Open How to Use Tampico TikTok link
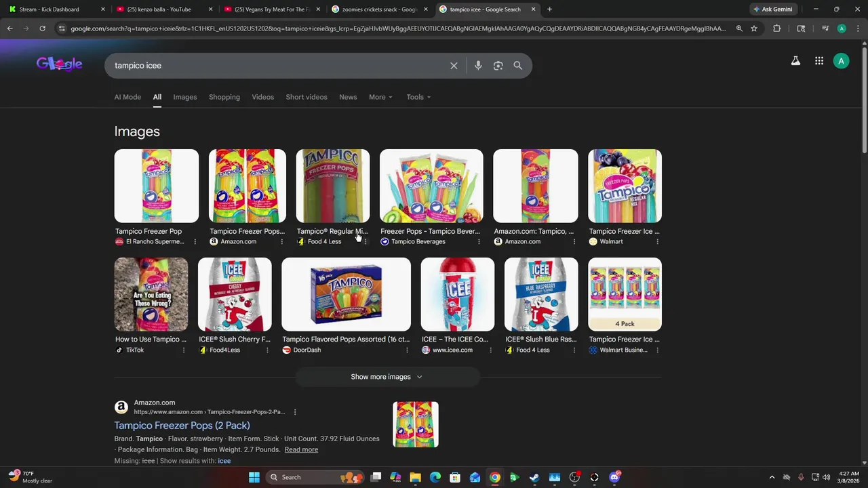This screenshot has width=868, height=488. [151, 340]
